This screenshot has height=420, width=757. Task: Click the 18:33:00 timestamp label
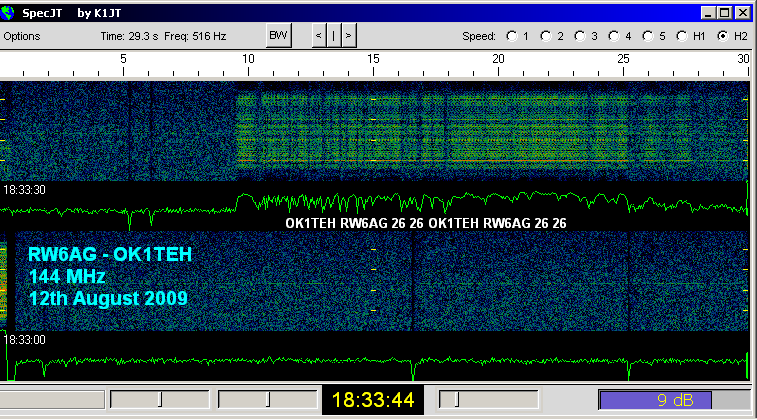coord(24,340)
